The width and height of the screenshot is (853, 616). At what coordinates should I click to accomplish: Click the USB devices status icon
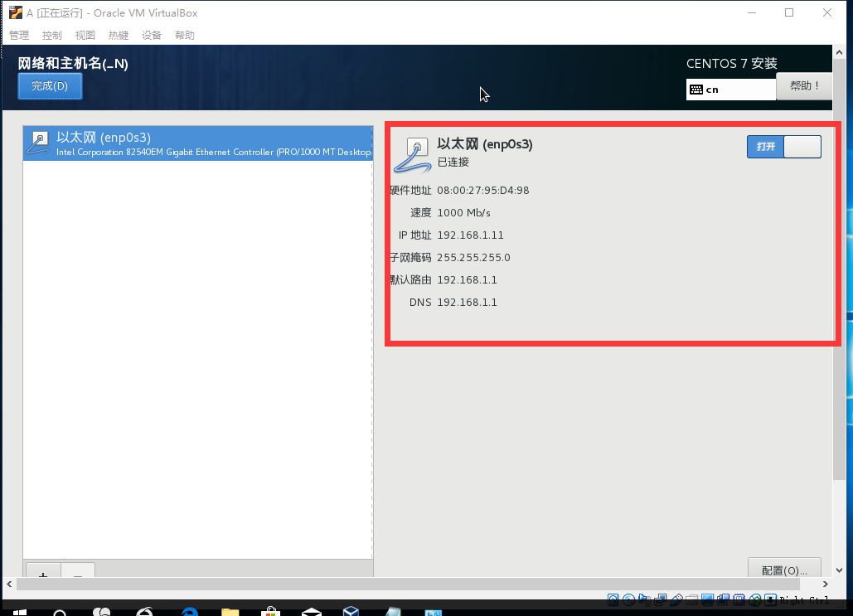(x=676, y=599)
